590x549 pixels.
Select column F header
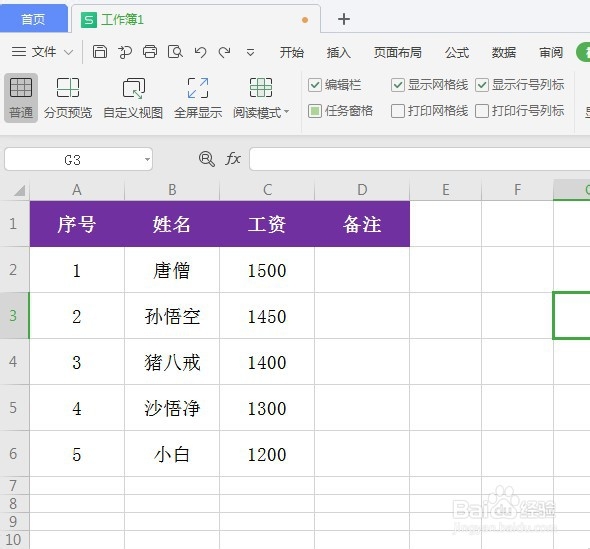point(517,190)
